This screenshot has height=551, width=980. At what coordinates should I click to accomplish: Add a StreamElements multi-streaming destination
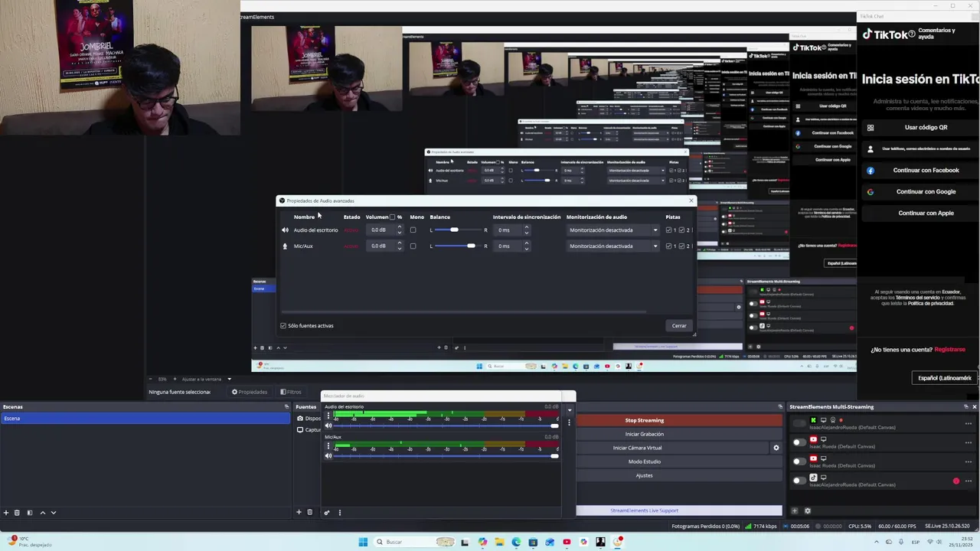click(x=794, y=510)
